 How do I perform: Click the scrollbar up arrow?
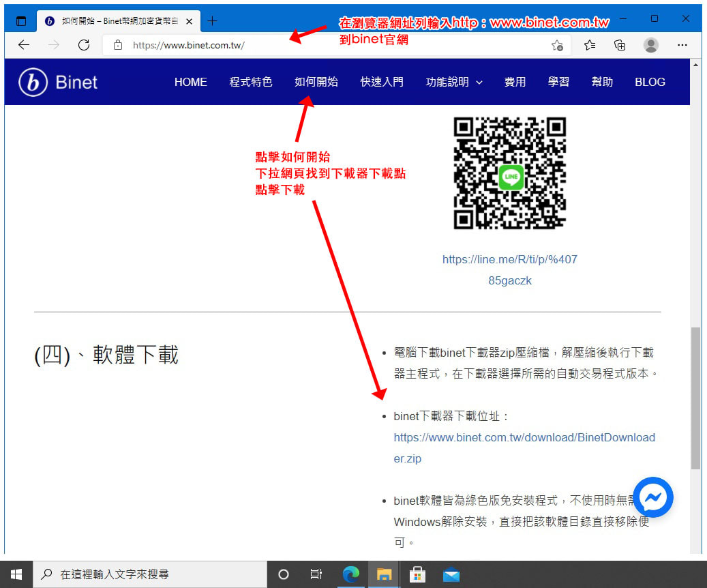pyautogui.click(x=695, y=65)
